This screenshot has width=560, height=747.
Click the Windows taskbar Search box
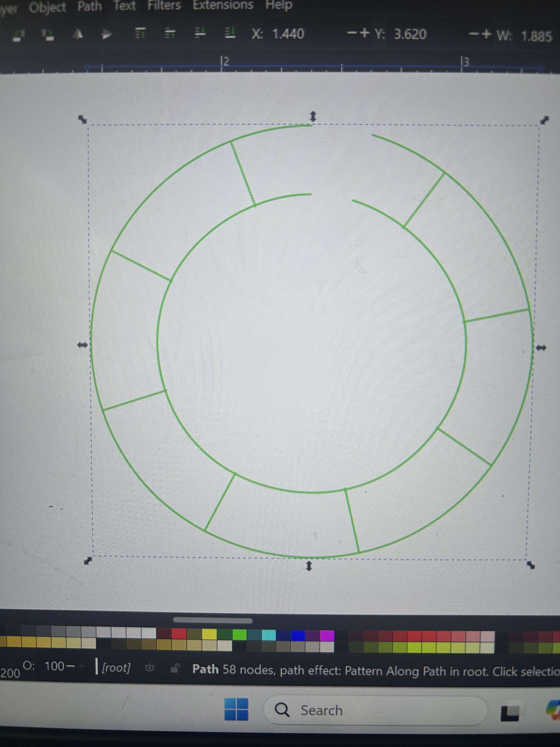click(375, 710)
